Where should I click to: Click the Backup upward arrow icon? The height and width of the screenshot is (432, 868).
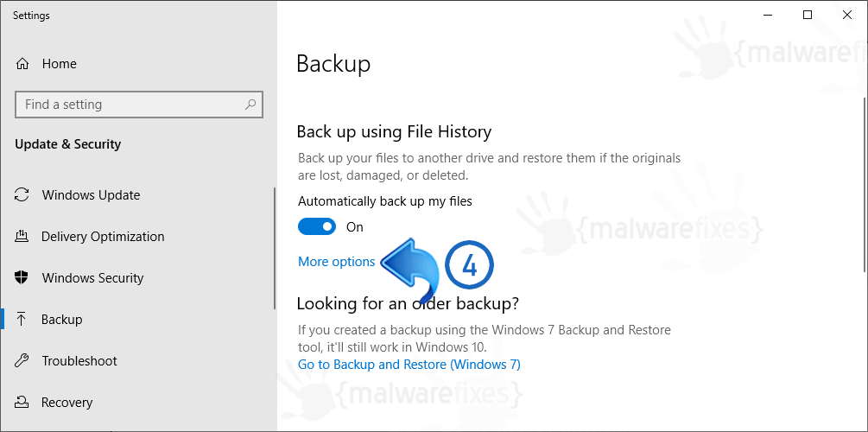[x=22, y=320]
